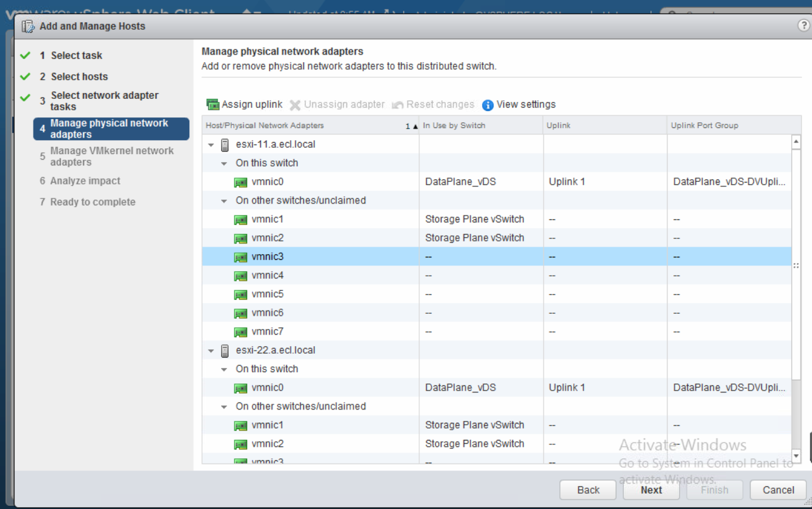This screenshot has height=509, width=812.
Task: Open the help question mark icon
Action: [803, 26]
